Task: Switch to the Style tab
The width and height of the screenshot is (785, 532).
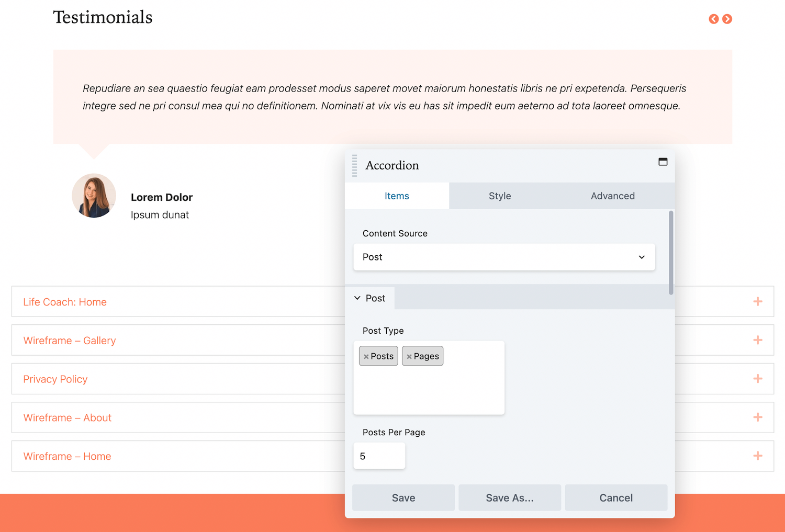Action: pos(500,196)
